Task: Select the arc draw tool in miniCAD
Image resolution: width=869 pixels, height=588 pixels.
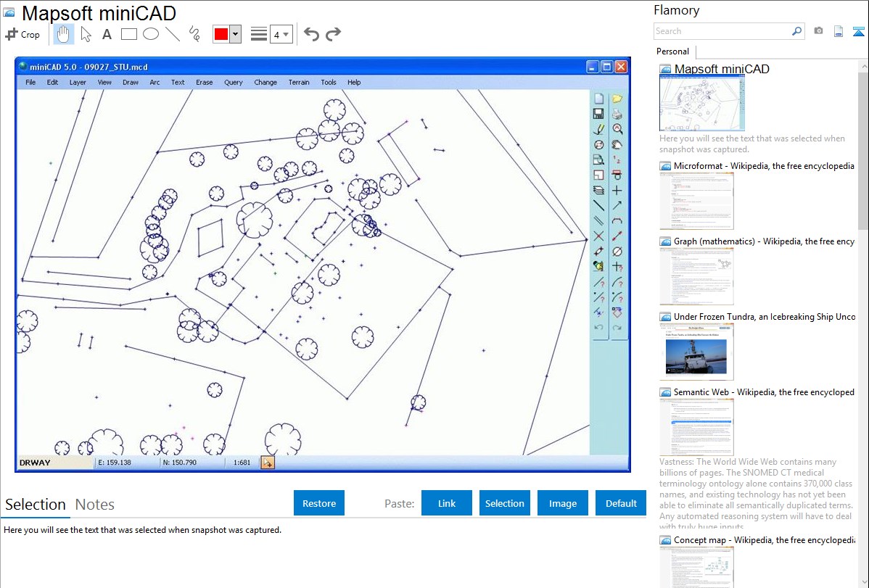Action: click(617, 220)
